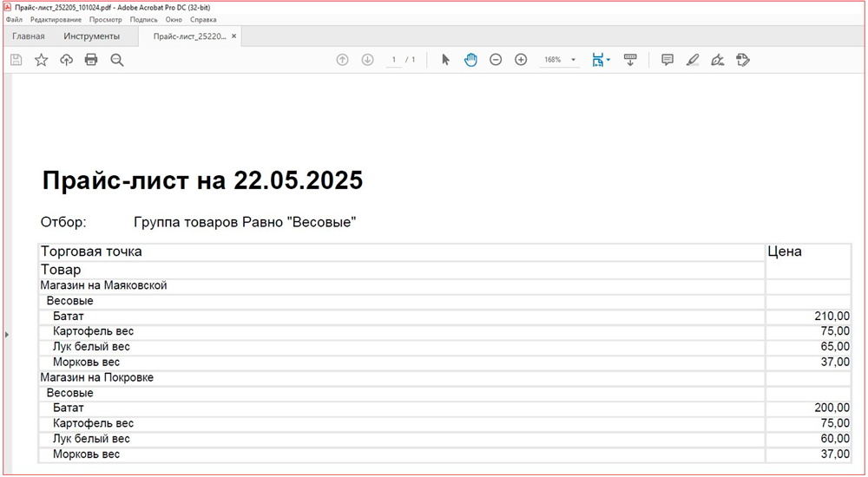Zoom out with the minus button
The image size is (868, 477).
point(496,60)
